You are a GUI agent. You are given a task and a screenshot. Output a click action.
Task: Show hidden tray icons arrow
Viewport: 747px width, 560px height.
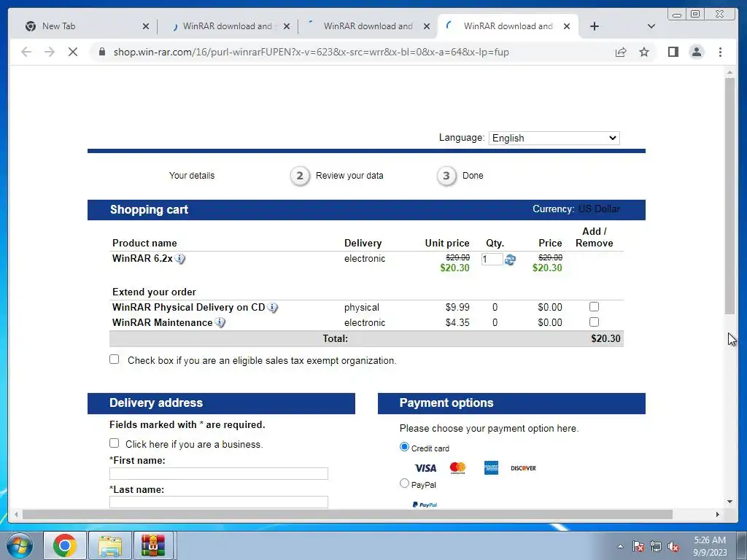(x=620, y=546)
